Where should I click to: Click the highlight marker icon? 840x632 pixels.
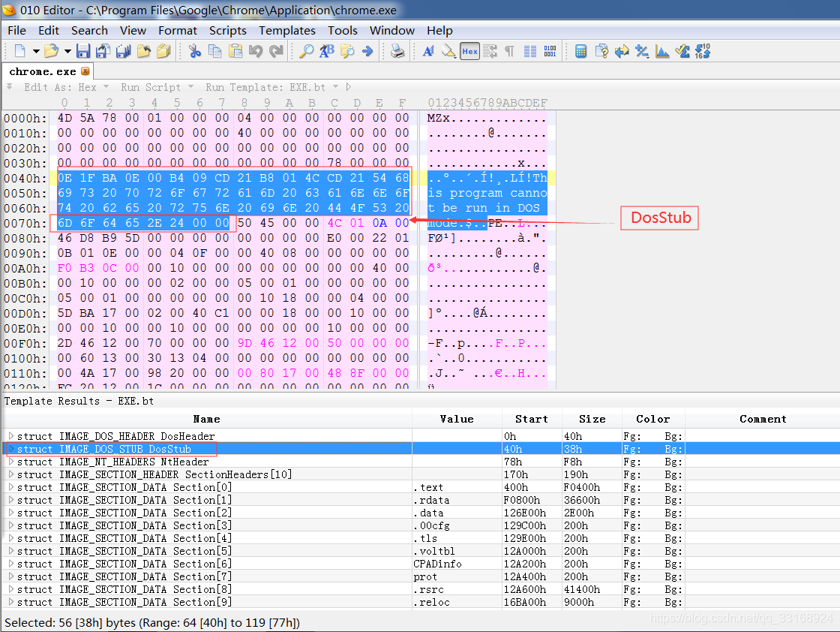click(x=448, y=51)
